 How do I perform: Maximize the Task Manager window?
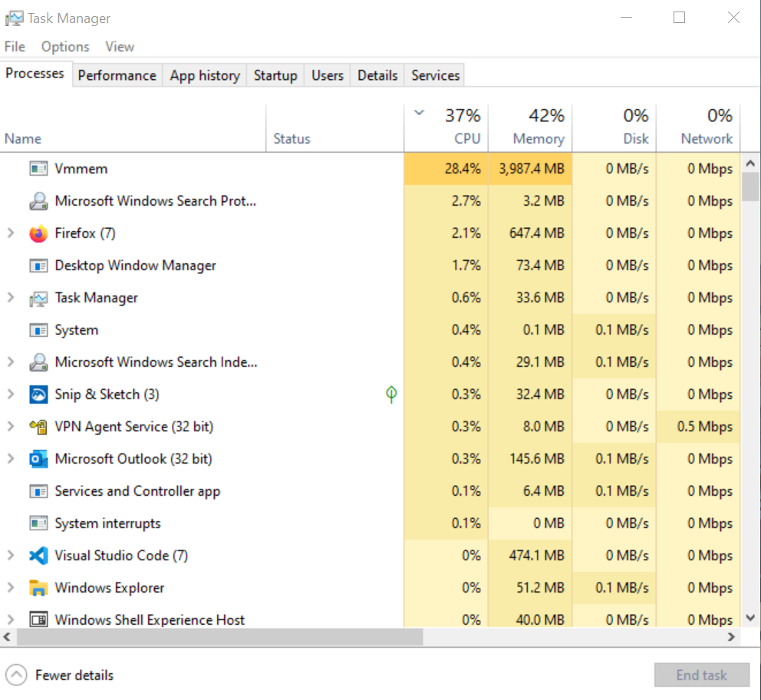[679, 18]
